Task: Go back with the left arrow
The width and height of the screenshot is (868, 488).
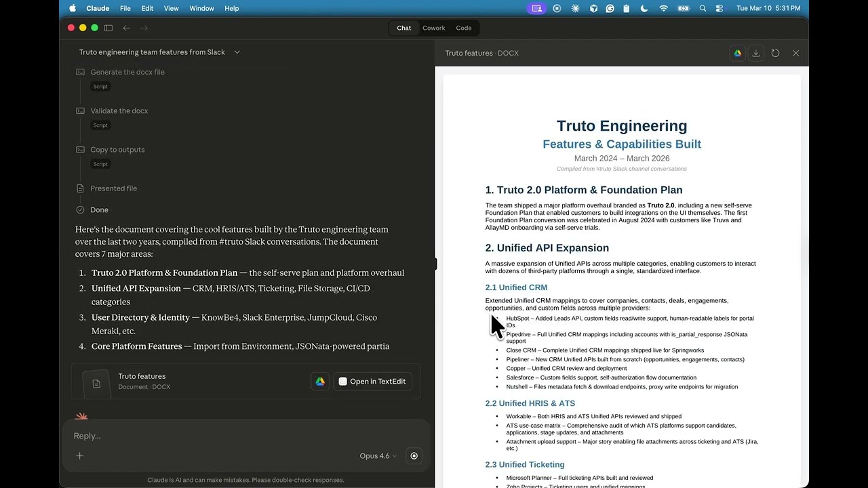Action: point(126,28)
